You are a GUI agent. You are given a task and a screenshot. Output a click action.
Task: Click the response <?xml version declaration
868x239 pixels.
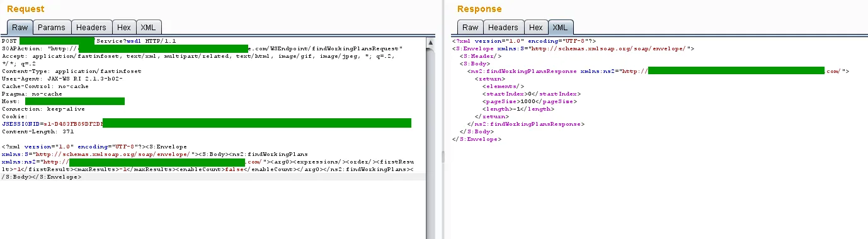524,41
